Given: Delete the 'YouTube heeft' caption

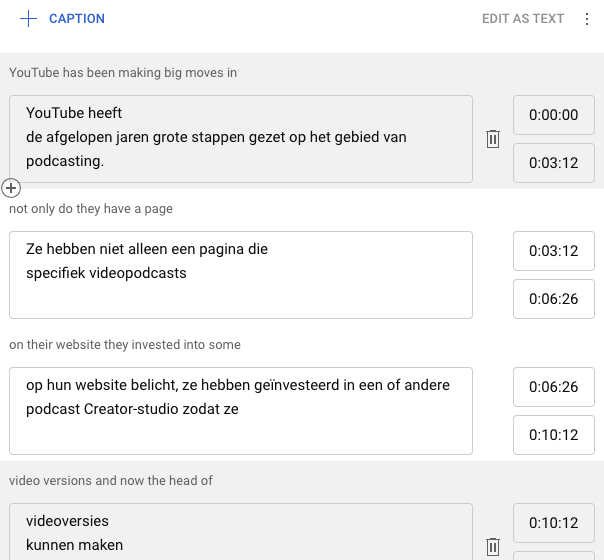Looking at the screenshot, I should 493,139.
